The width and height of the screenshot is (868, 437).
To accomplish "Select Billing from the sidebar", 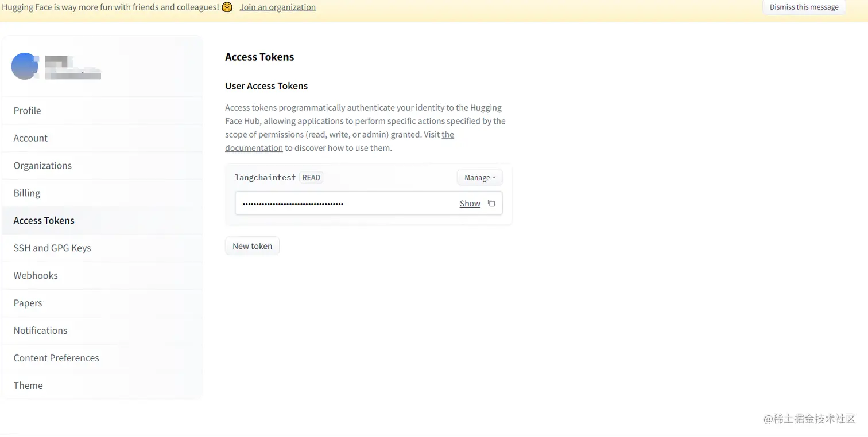I will [27, 193].
